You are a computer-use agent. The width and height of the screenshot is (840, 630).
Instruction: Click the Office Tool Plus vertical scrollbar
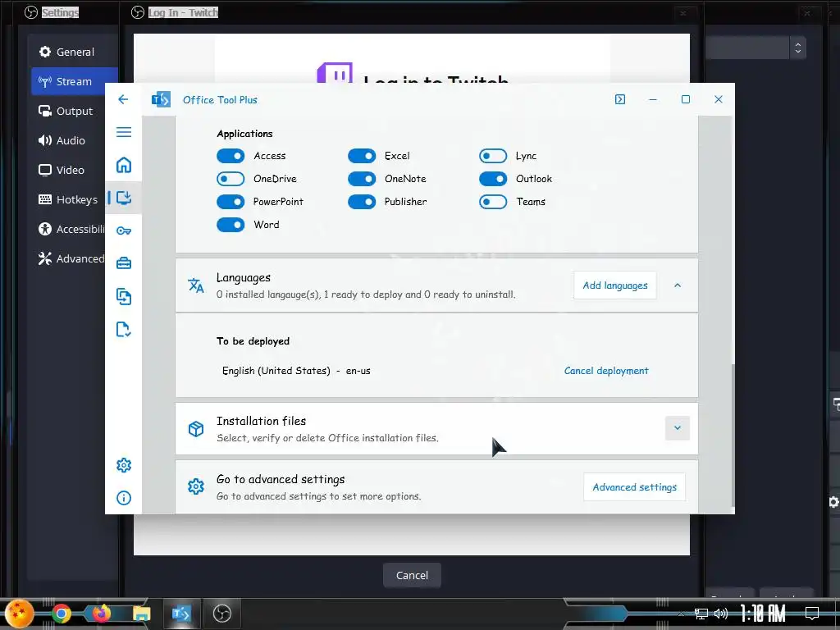tap(733, 435)
